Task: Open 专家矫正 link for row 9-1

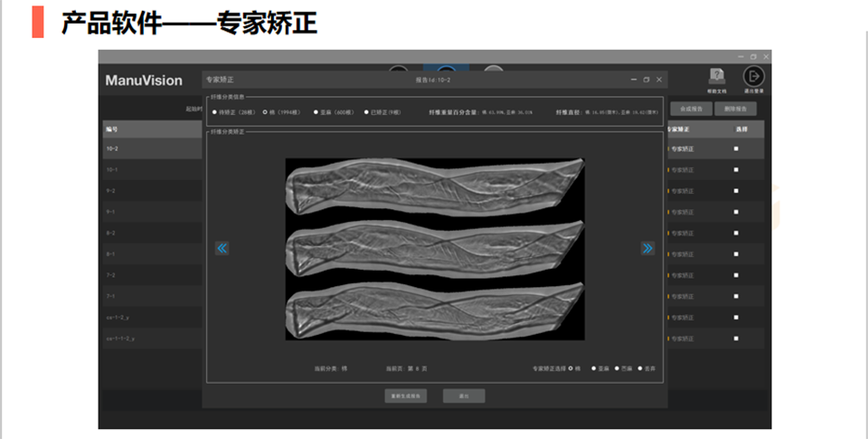Action: (682, 213)
